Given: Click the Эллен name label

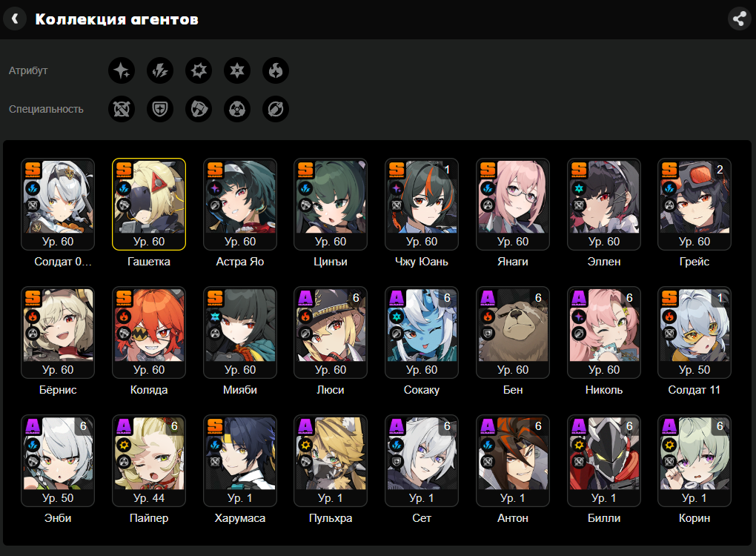Looking at the screenshot, I should (x=604, y=262).
